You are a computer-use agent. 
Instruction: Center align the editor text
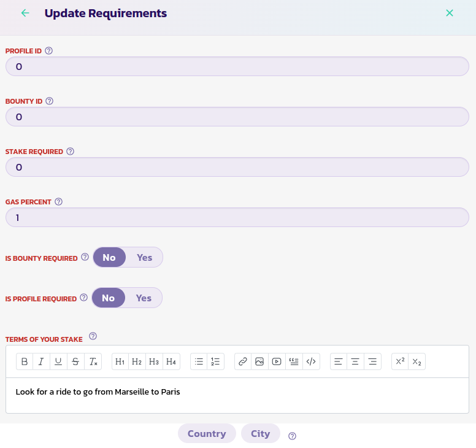[355, 362]
